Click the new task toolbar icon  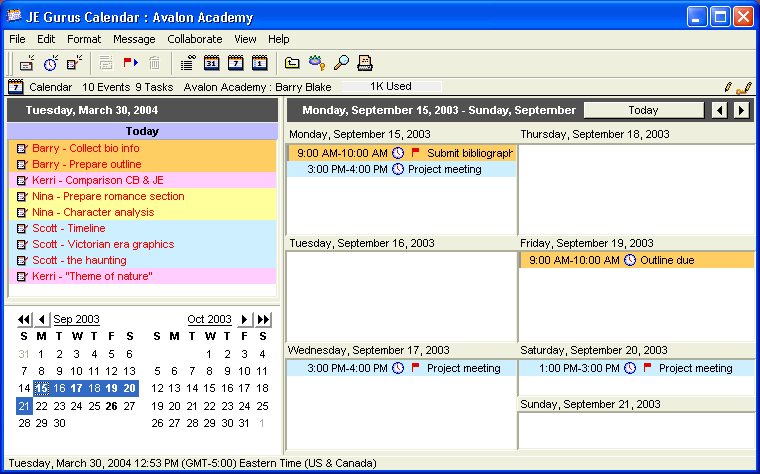(74, 63)
